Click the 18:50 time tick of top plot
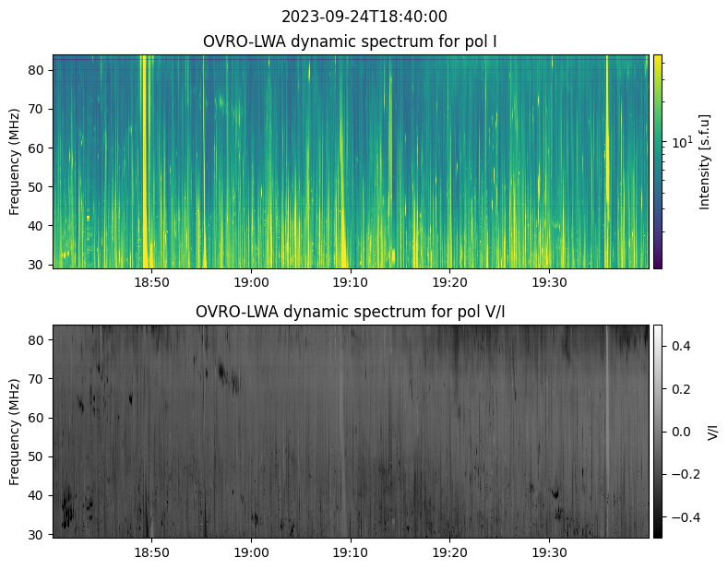The height and width of the screenshot is (569, 728). click(152, 282)
